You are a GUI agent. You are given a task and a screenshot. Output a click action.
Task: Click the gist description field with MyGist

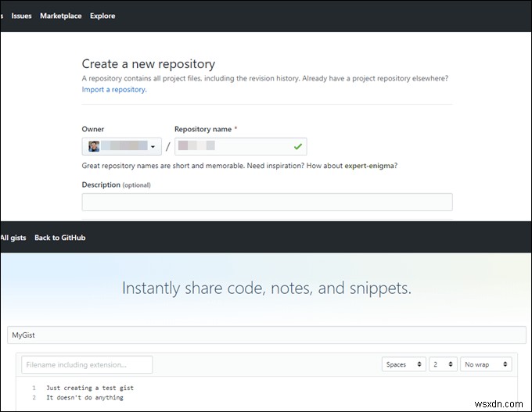point(267,335)
